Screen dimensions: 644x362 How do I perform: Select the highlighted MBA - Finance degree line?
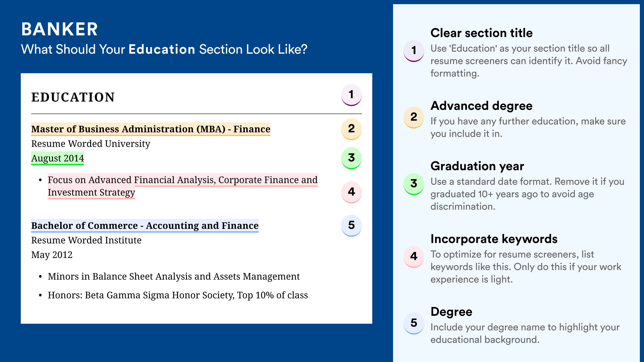151,129
